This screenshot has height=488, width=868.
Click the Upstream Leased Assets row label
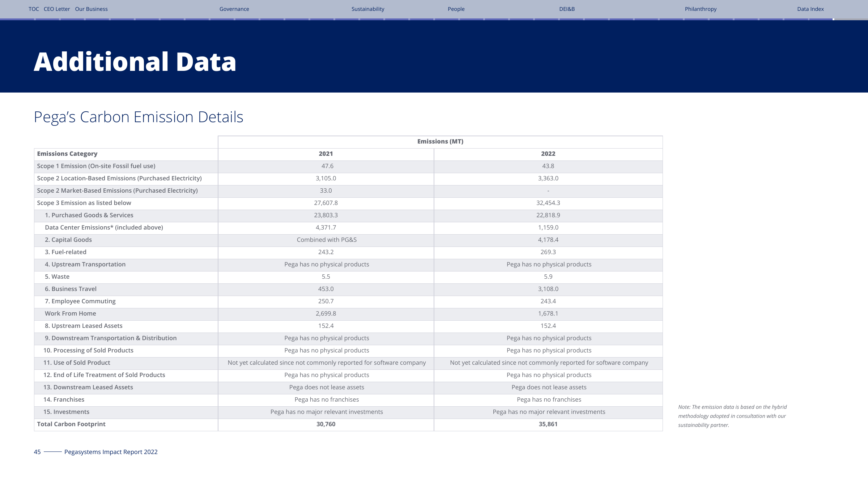click(84, 326)
